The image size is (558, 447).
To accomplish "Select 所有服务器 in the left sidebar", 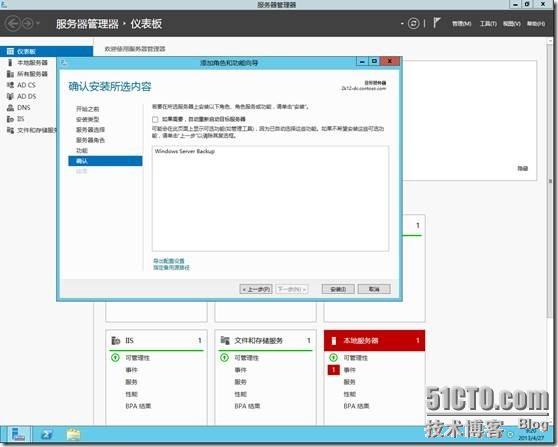I will point(32,74).
